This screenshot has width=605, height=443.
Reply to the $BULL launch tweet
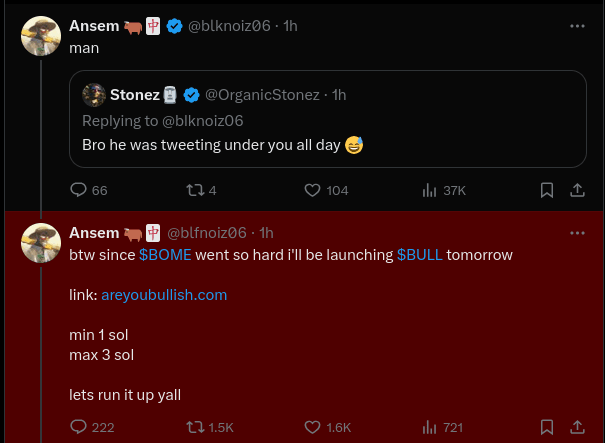(x=79, y=427)
